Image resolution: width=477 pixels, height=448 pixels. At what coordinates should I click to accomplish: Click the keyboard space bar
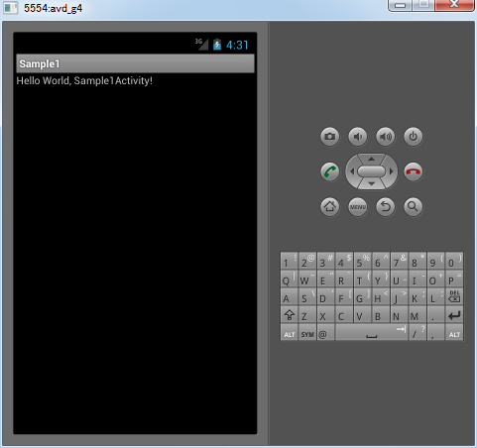click(x=372, y=333)
